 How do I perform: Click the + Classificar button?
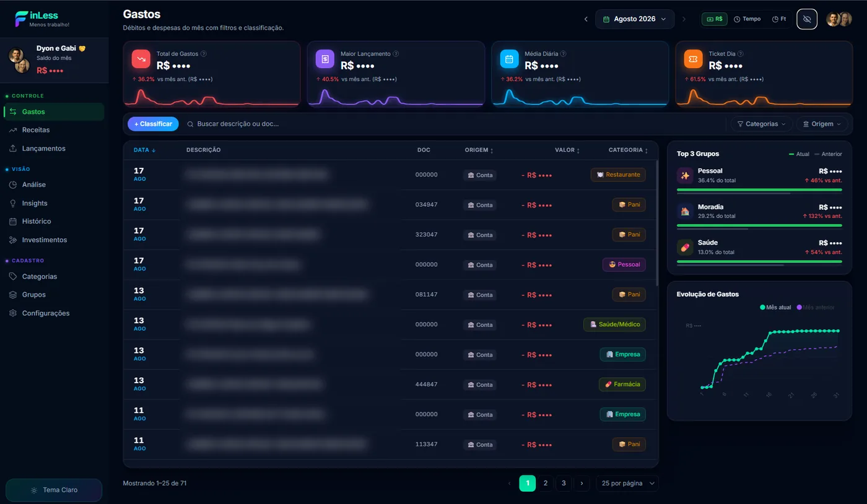(153, 124)
